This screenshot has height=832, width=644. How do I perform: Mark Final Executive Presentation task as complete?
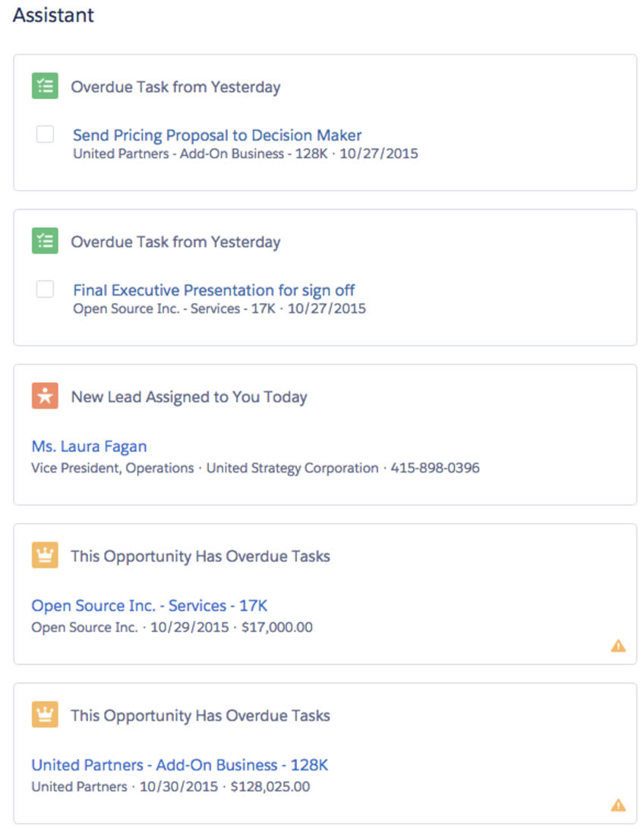pos(46,289)
